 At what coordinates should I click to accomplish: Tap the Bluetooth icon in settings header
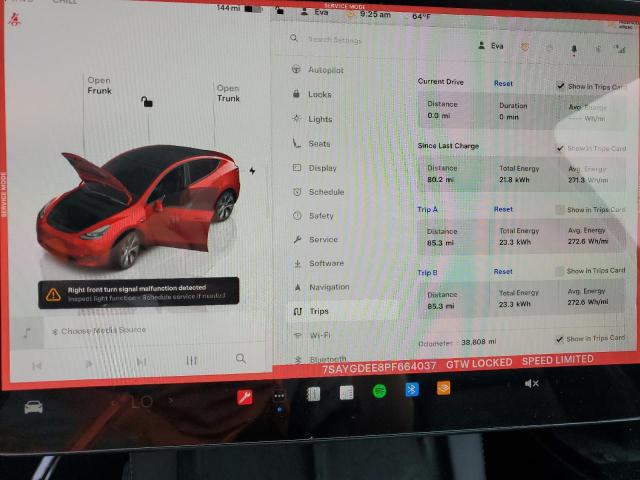[598, 49]
